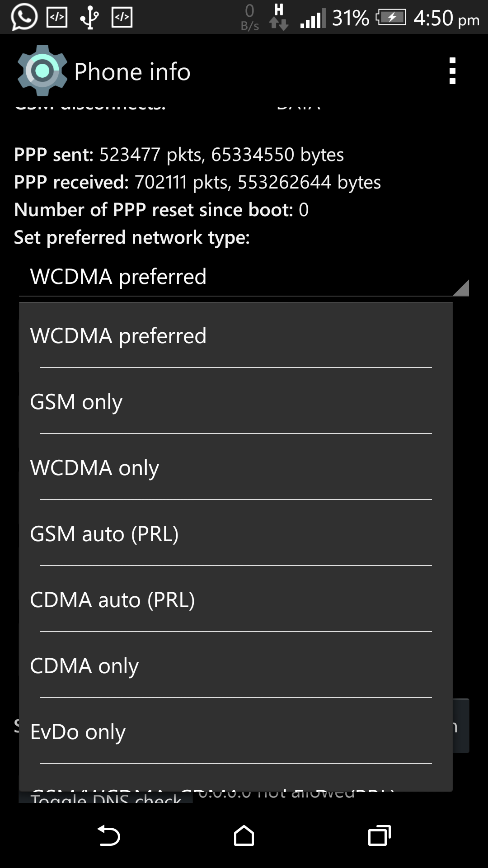The image size is (488, 868).
Task: Tap the WhatsApp notification icon
Action: click(x=24, y=17)
